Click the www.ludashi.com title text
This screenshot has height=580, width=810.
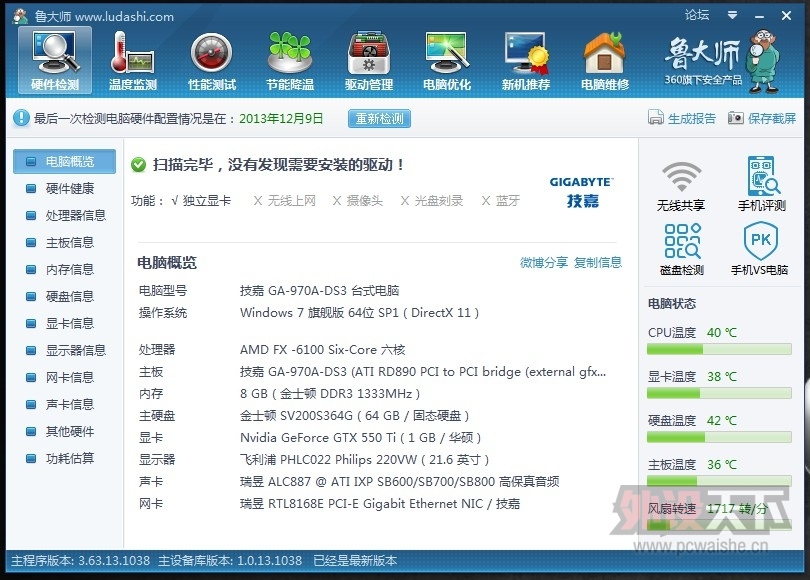click(124, 17)
